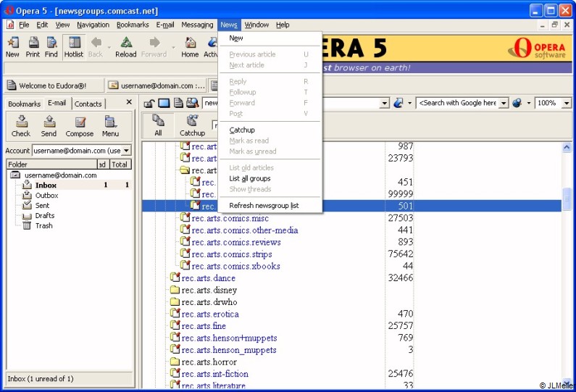
Task: Select the Inbox folder row
Action: (70, 185)
